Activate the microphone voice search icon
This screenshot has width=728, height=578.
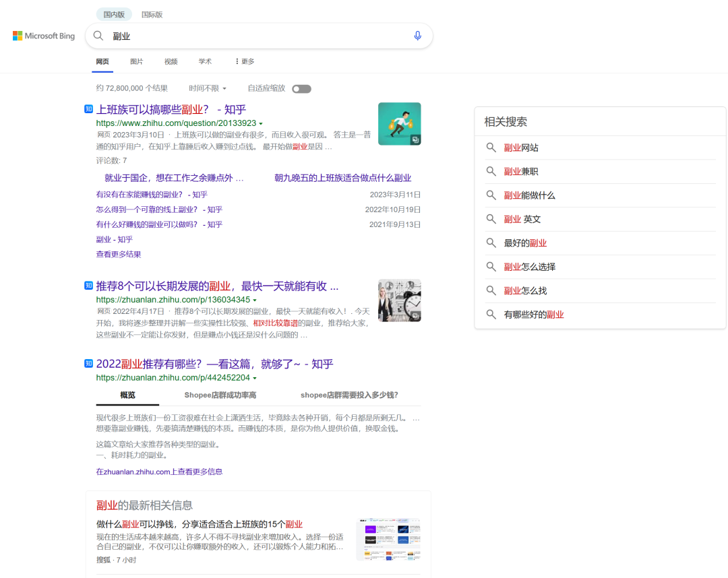click(x=417, y=36)
